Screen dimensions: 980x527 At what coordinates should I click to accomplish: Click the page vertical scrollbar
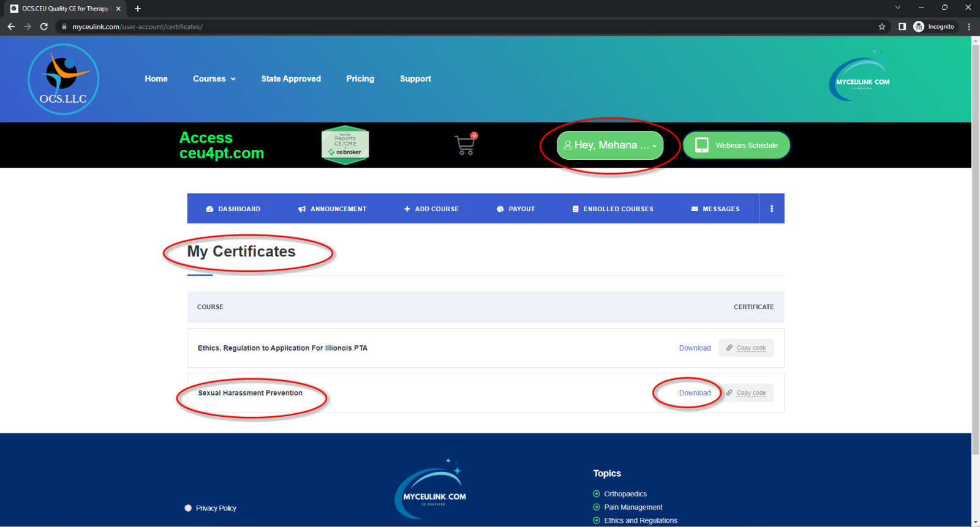(975, 245)
